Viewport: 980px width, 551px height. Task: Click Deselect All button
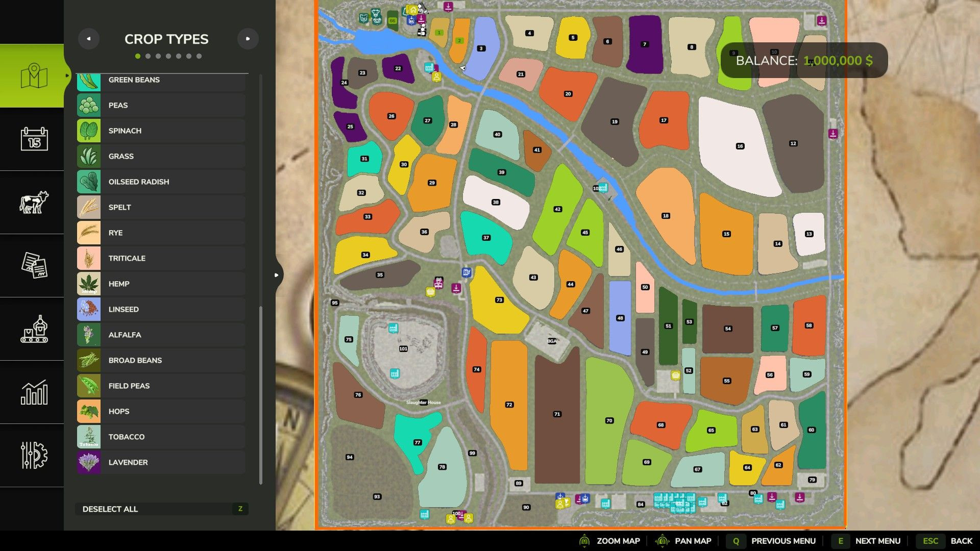(x=161, y=509)
